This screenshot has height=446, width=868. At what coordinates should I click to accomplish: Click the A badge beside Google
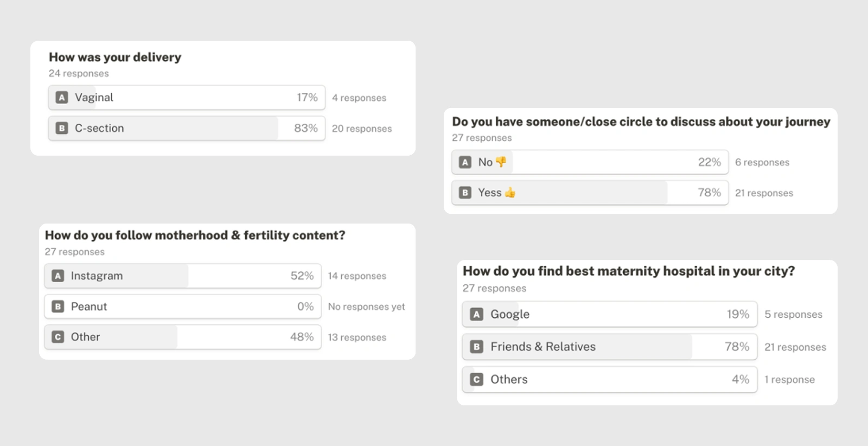click(x=476, y=314)
